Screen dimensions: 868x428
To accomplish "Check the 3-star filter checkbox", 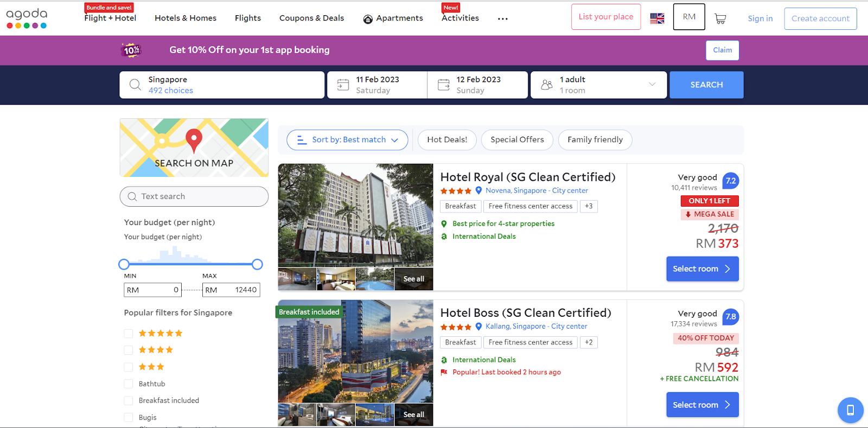I will pos(129,367).
